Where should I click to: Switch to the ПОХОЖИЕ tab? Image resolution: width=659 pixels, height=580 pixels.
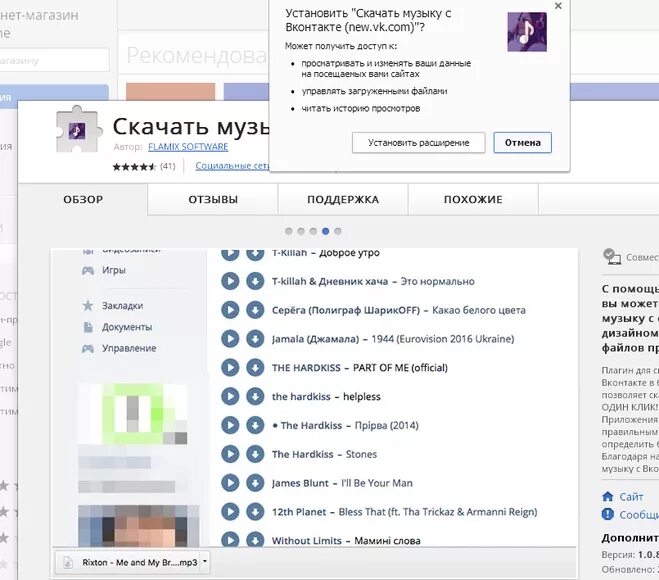coord(473,199)
